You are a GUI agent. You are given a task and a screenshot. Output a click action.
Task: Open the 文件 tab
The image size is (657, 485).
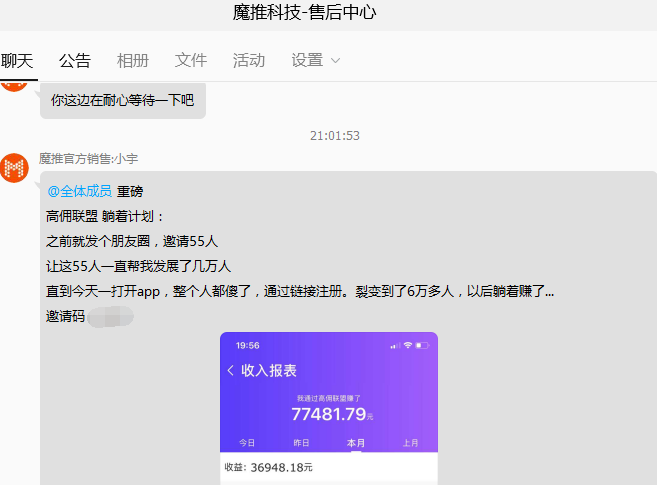pyautogui.click(x=191, y=61)
